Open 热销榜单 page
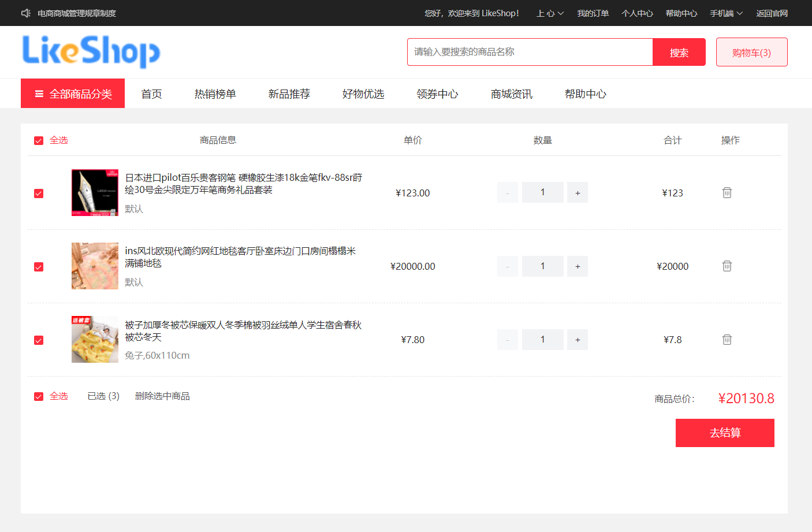The image size is (812, 532). point(215,94)
